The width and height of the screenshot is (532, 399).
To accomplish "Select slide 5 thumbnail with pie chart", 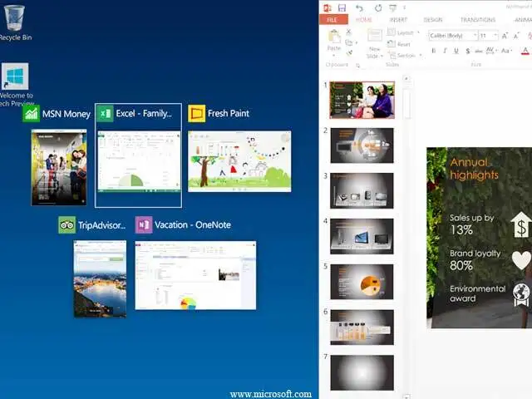I will pos(362,282).
